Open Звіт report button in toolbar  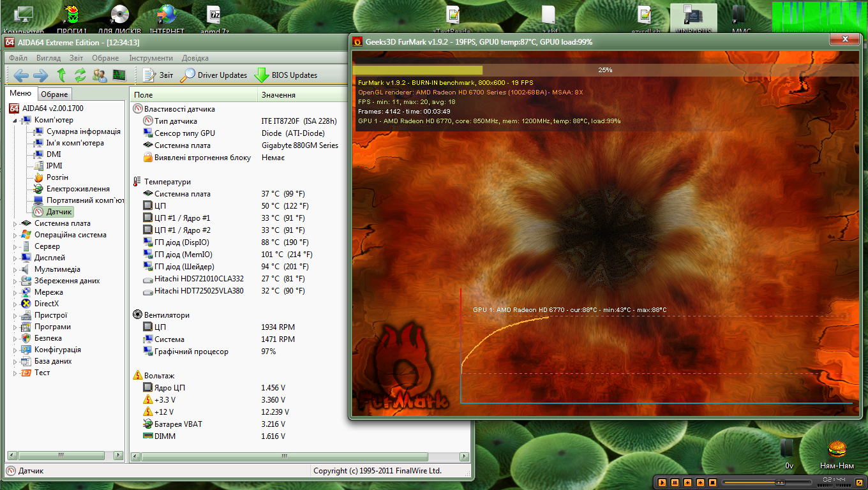click(158, 75)
